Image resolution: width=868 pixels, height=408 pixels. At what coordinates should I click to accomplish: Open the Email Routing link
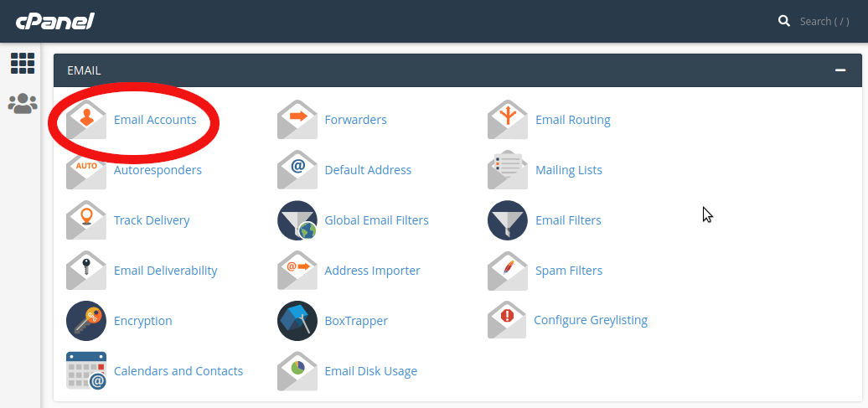573,120
